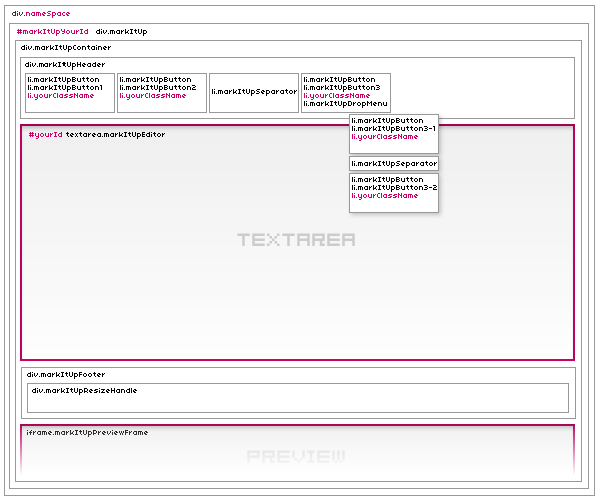Click the div.markItUpHeader label
600x500 pixels.
pos(65,64)
